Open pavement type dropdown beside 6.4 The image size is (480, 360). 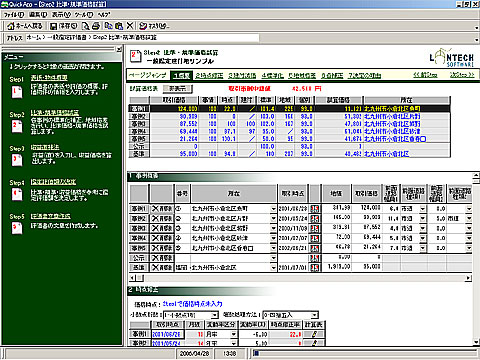pyautogui.click(x=423, y=209)
